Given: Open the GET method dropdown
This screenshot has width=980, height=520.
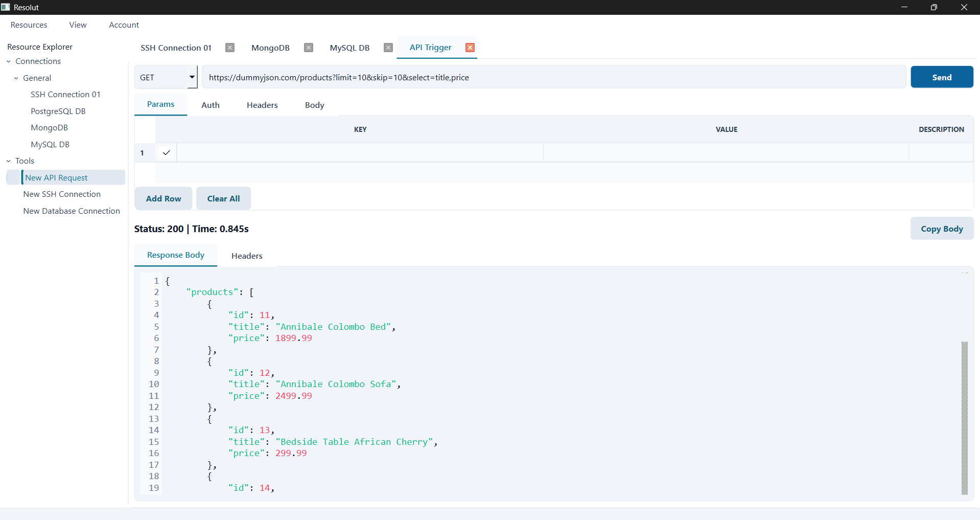Looking at the screenshot, I should point(192,77).
